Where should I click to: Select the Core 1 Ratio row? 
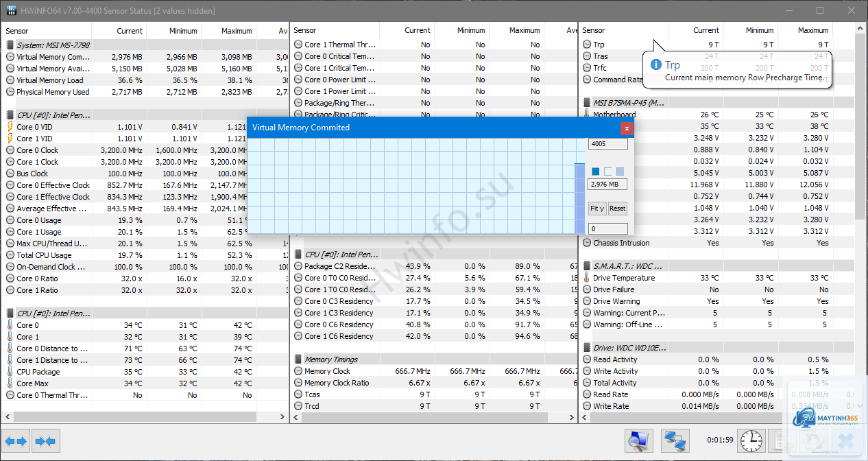(x=144, y=290)
